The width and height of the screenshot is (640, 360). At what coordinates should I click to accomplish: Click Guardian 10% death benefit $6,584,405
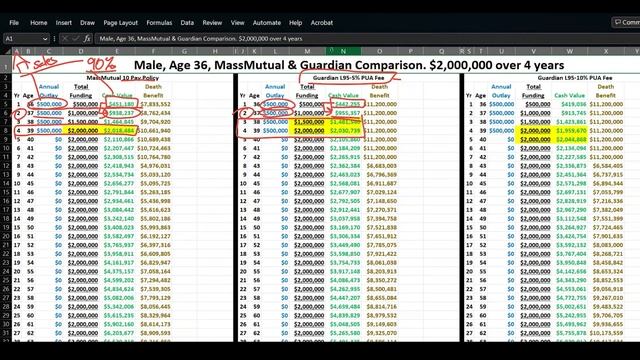click(x=608, y=166)
